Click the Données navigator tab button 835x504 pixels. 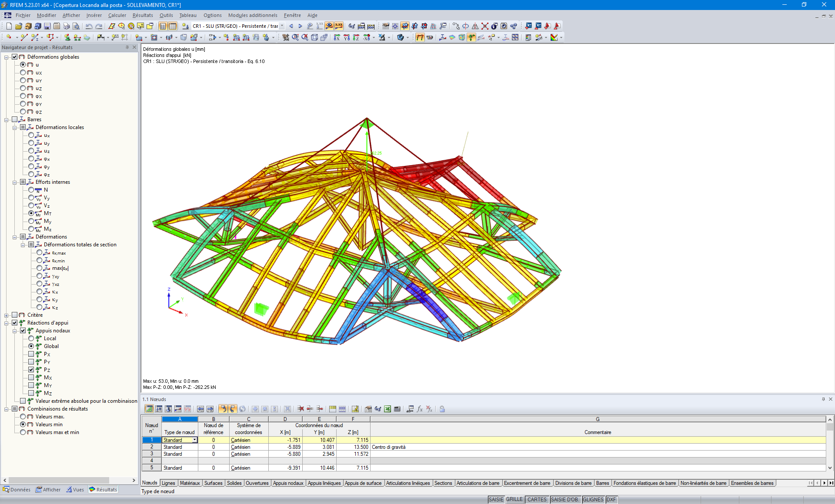17,490
